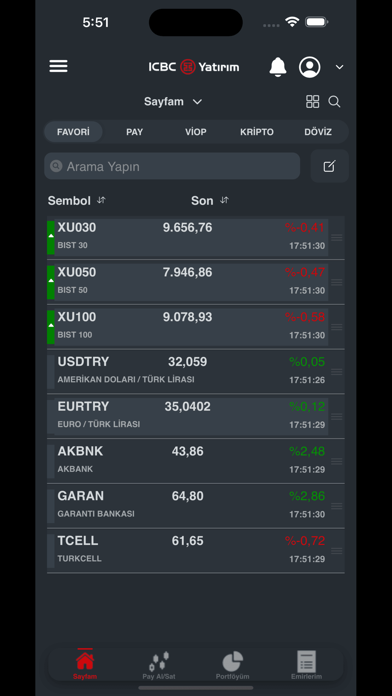
Task: Switch to grid view layout icon
Action: (x=313, y=102)
